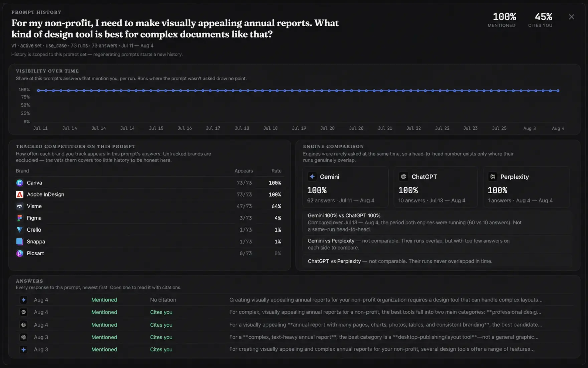This screenshot has height=368, width=588.
Task: Click the prompt title about non-profit annual reports
Action: (x=175, y=28)
